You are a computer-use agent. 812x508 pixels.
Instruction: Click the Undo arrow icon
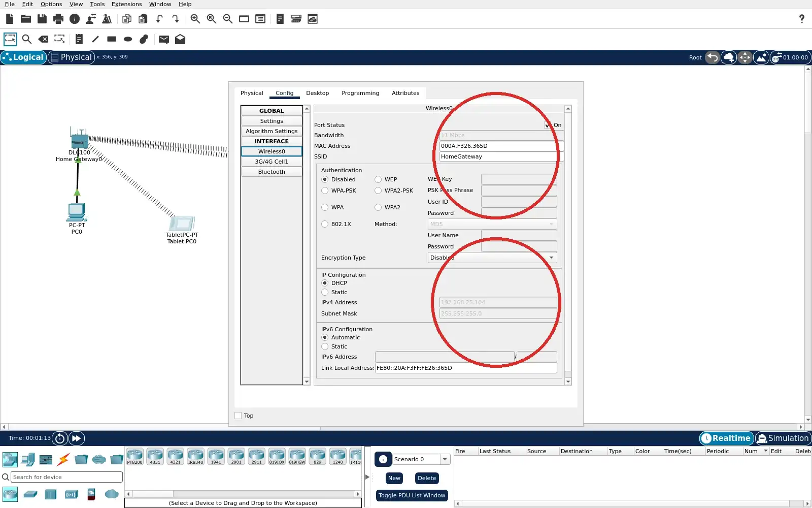point(159,19)
